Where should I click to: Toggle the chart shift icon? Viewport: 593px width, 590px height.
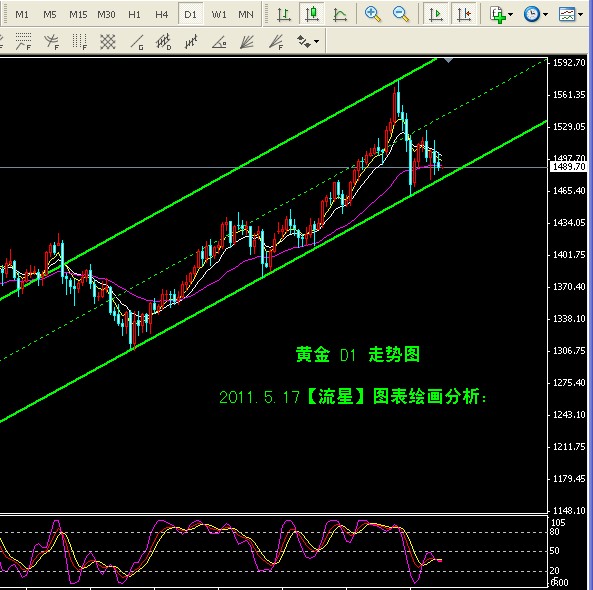click(x=464, y=14)
